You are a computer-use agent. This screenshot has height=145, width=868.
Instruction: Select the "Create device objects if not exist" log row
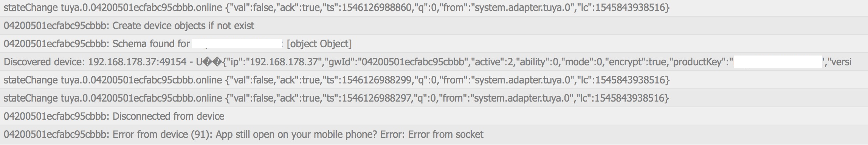pos(434,26)
